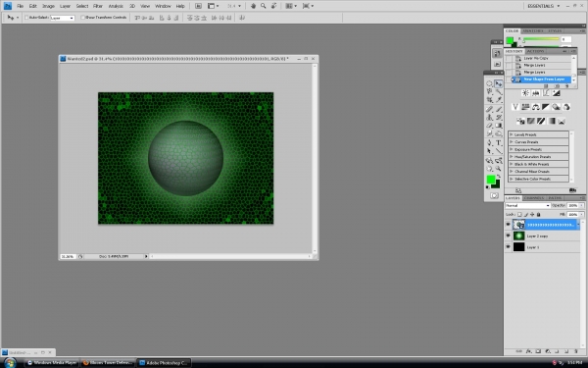Switch to the Swatches tab
Image resolution: width=588 pixels, height=368 pixels.
tap(532, 30)
